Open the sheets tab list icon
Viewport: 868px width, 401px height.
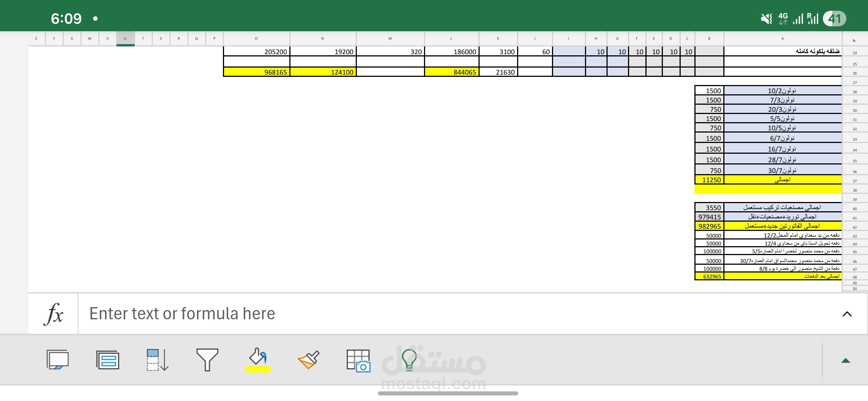pos(57,360)
